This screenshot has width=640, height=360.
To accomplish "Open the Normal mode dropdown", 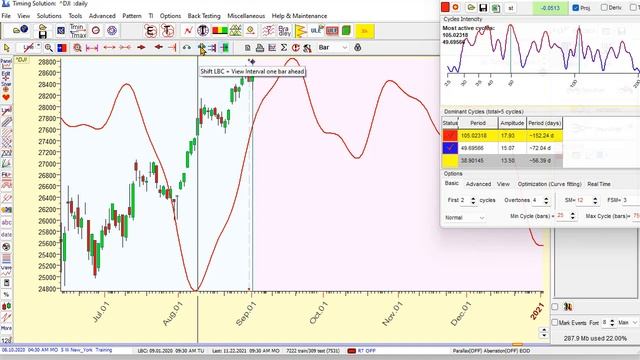I will (x=464, y=218).
